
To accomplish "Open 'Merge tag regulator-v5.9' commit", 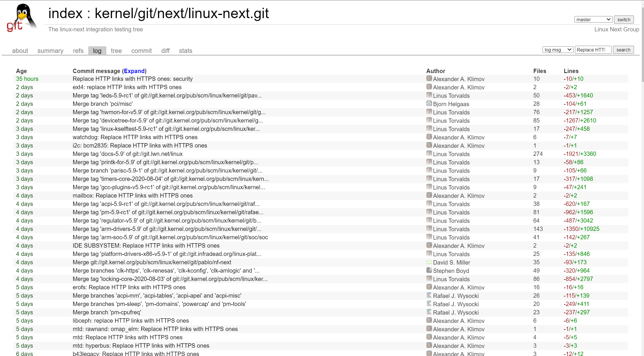I will [x=167, y=221].
